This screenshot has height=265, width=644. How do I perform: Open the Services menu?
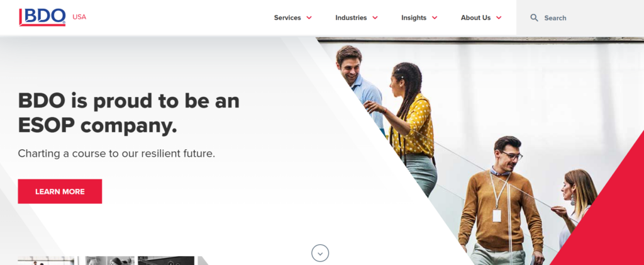tap(287, 18)
